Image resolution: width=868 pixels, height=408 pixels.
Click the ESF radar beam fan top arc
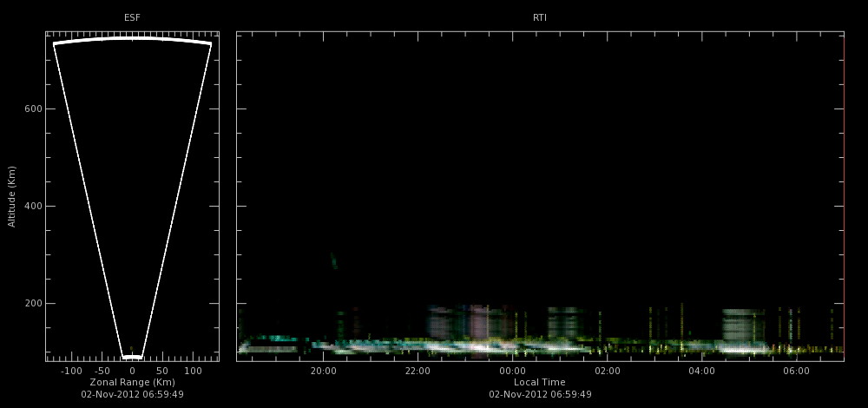[x=132, y=39]
